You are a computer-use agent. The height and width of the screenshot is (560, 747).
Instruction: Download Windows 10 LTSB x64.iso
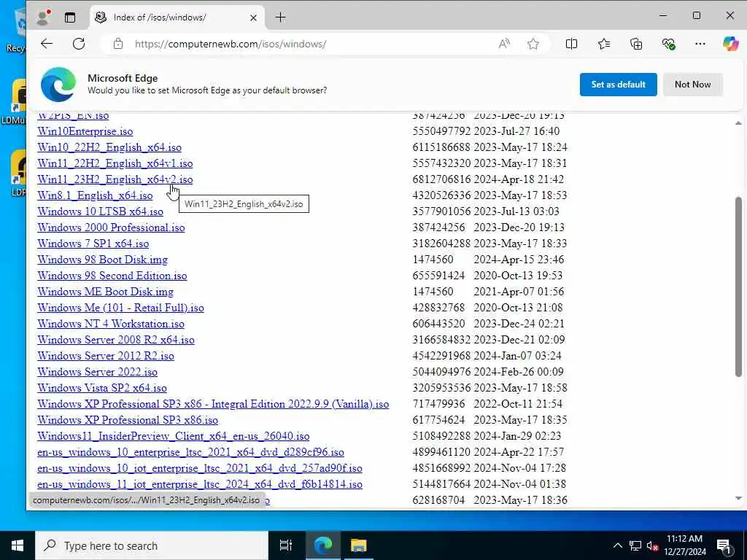tap(100, 211)
